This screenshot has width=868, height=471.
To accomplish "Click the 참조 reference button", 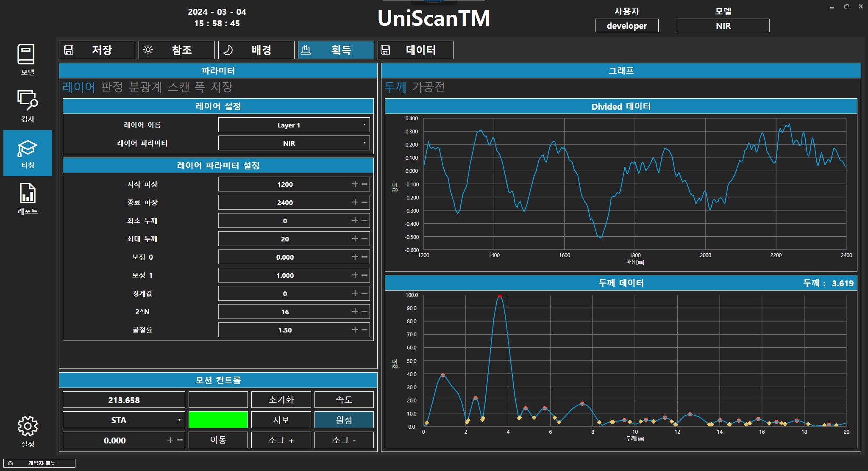I will 177,50.
